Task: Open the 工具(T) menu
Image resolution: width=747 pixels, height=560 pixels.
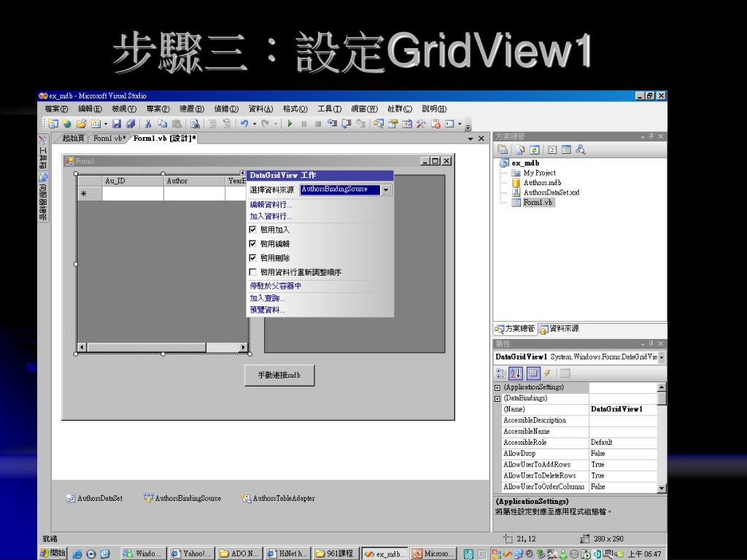Action: [x=329, y=109]
